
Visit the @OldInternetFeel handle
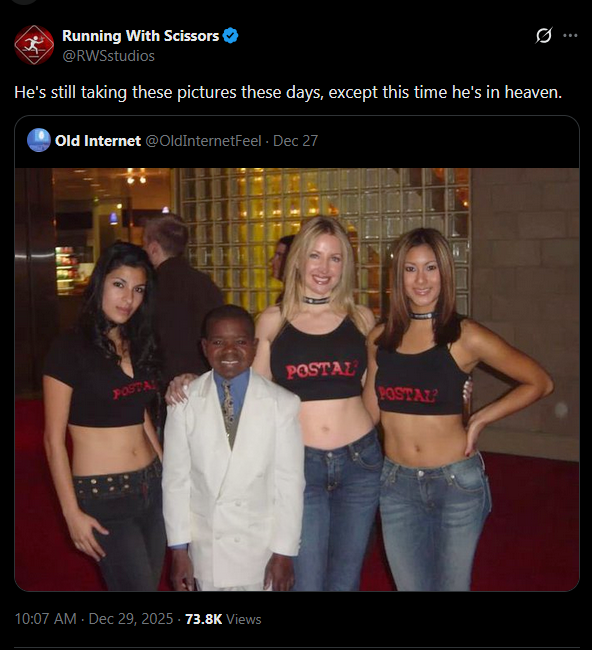tap(203, 141)
